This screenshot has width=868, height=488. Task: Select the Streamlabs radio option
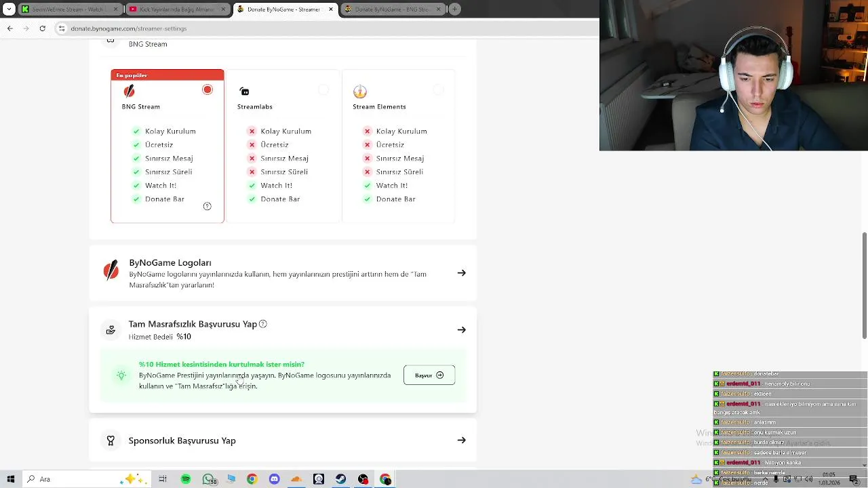pyautogui.click(x=323, y=89)
